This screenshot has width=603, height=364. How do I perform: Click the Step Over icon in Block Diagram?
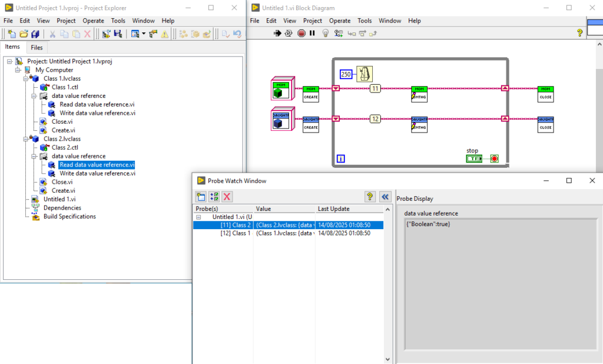pos(362,34)
